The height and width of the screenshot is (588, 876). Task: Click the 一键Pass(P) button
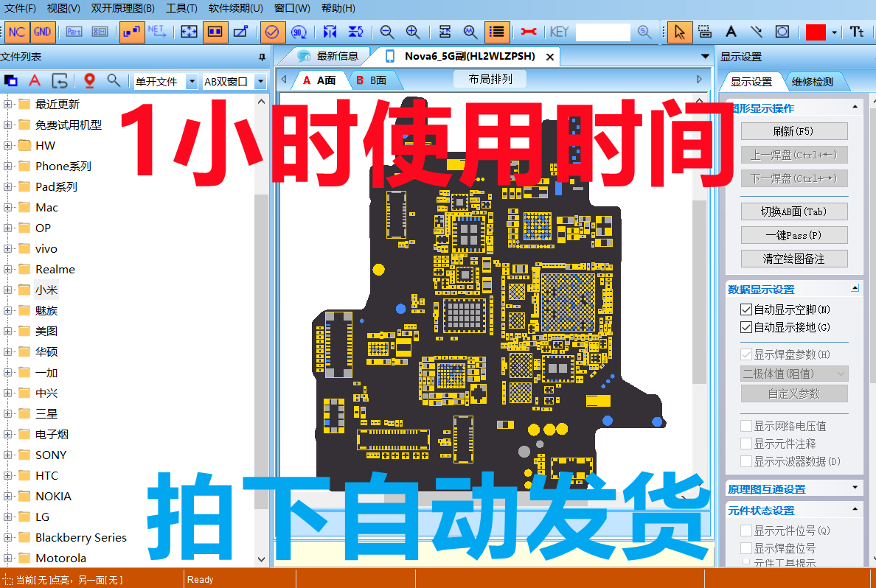(x=794, y=234)
